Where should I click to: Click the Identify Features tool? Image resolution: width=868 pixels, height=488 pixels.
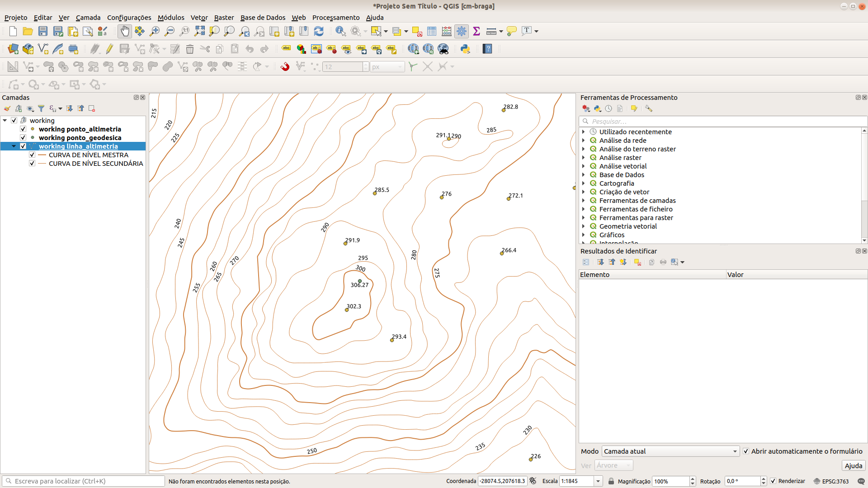[340, 31]
